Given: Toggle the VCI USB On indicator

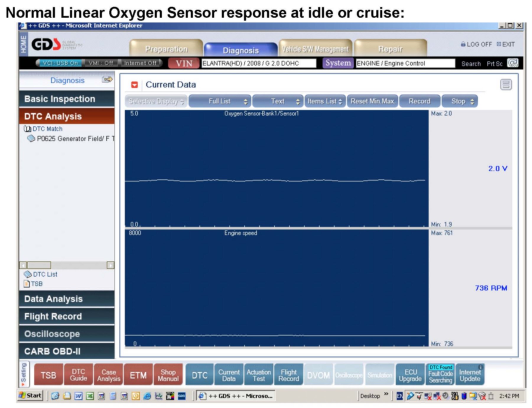Looking at the screenshot, I should click(x=60, y=63).
